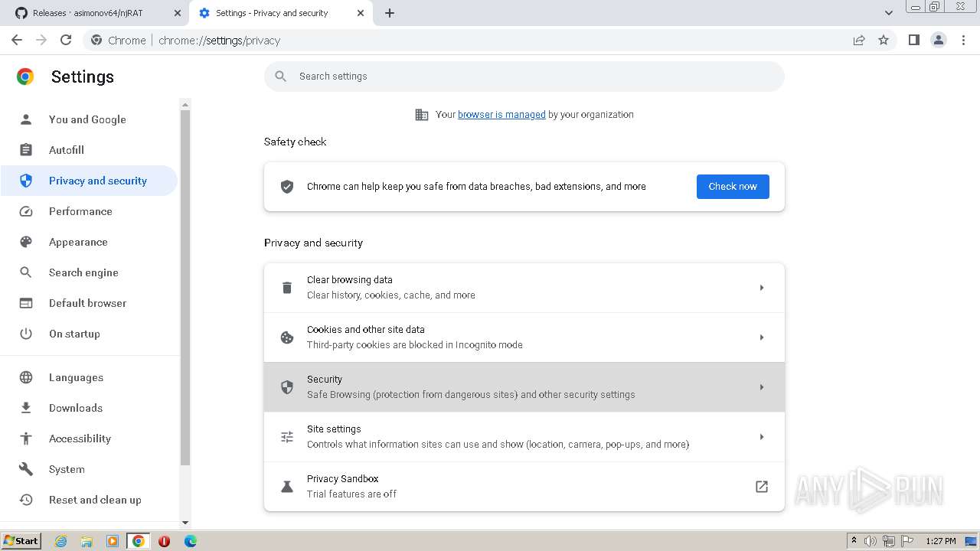Click the sidebar scrollbar down arrow

[185, 523]
